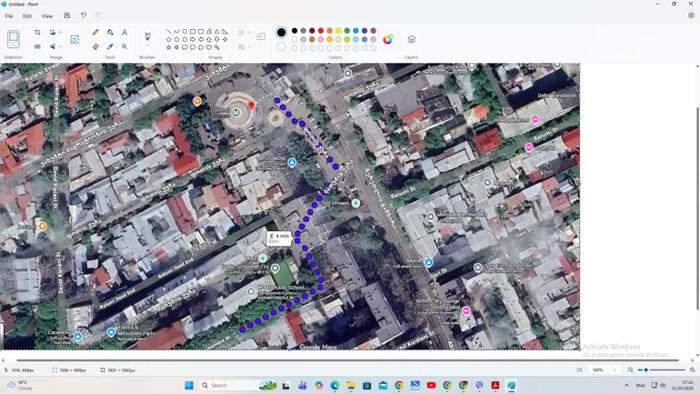The height and width of the screenshot is (394, 700).
Task: Select the Fill bucket tool
Action: (x=110, y=32)
